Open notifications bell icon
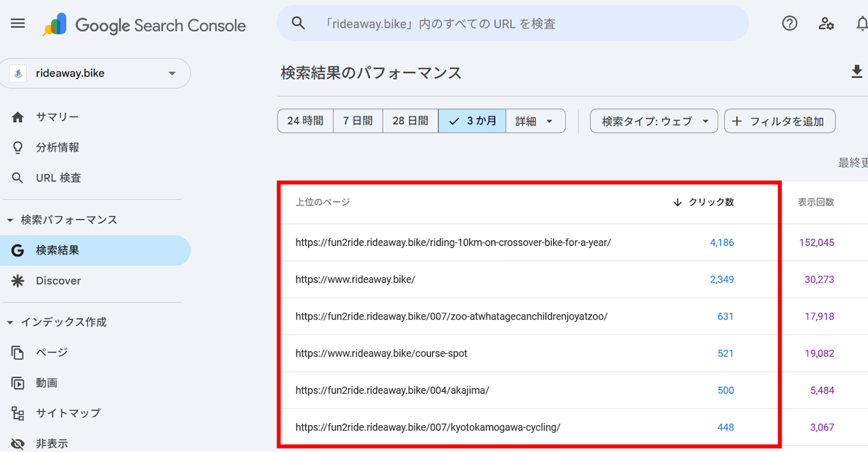 (x=861, y=23)
